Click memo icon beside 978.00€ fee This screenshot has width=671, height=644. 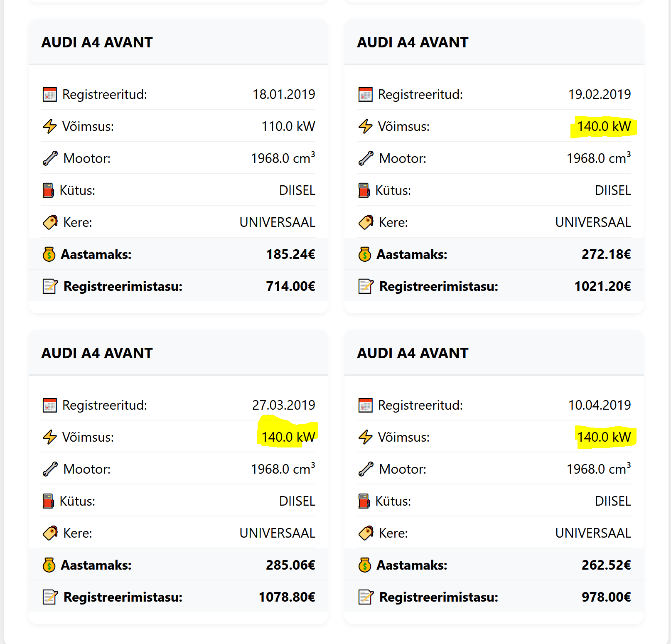pyautogui.click(x=366, y=597)
